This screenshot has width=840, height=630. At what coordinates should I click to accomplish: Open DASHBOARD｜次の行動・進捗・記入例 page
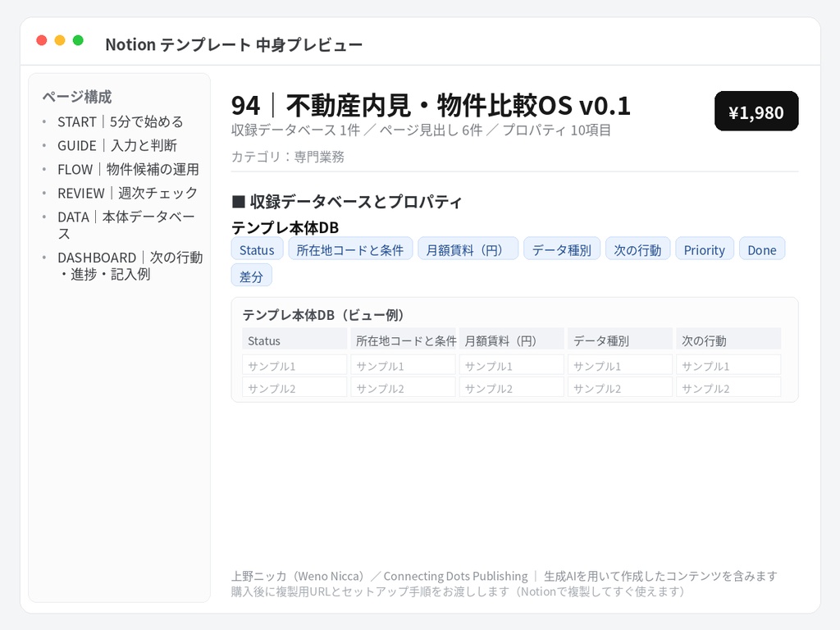click(130, 266)
